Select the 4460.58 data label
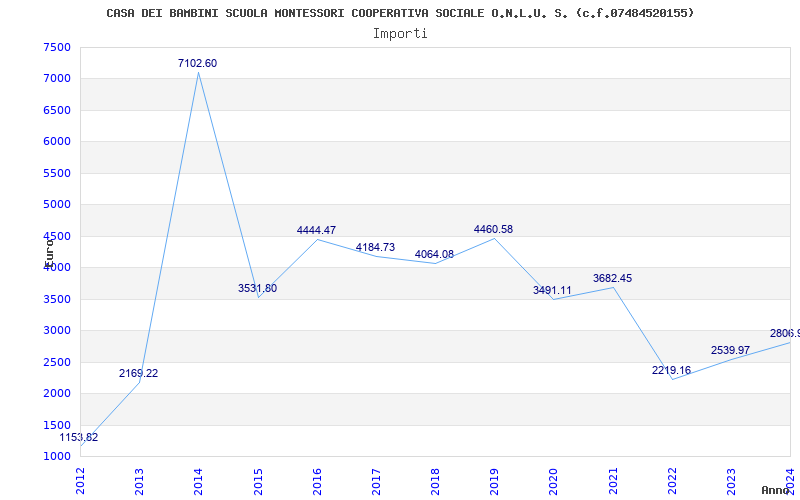800x500 pixels. pyautogui.click(x=493, y=230)
